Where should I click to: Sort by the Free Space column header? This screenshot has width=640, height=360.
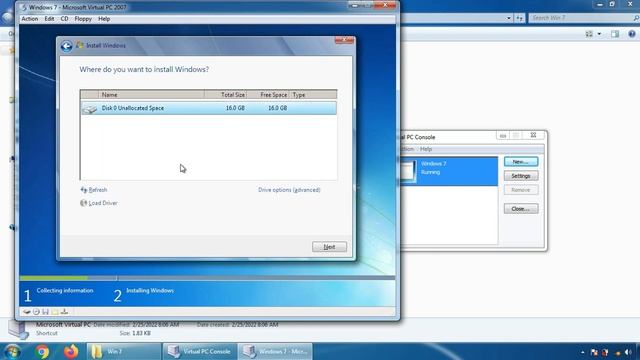[268, 95]
